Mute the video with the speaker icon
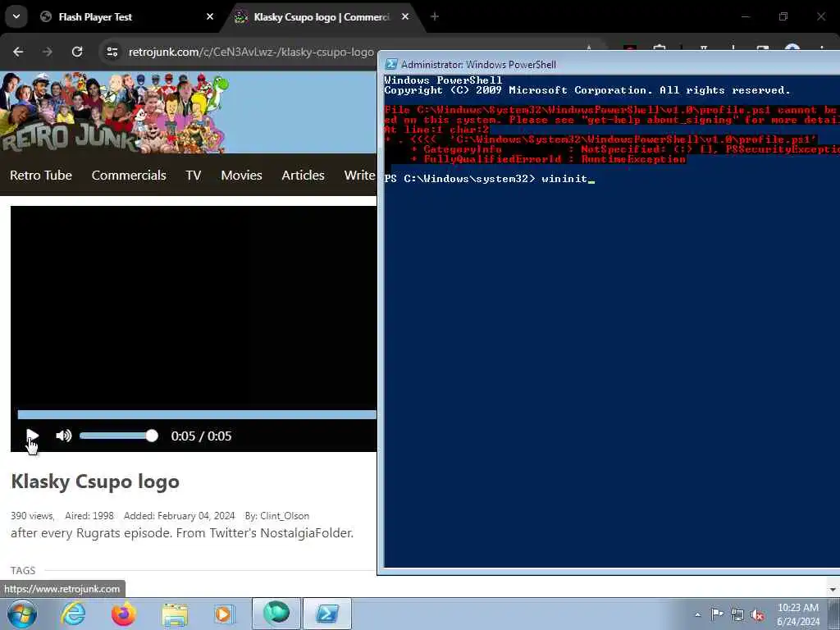Image resolution: width=840 pixels, height=630 pixels. tap(64, 436)
